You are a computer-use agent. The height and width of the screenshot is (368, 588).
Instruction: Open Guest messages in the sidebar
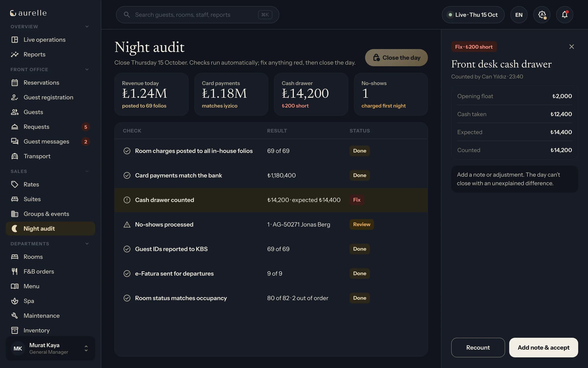click(x=50, y=142)
